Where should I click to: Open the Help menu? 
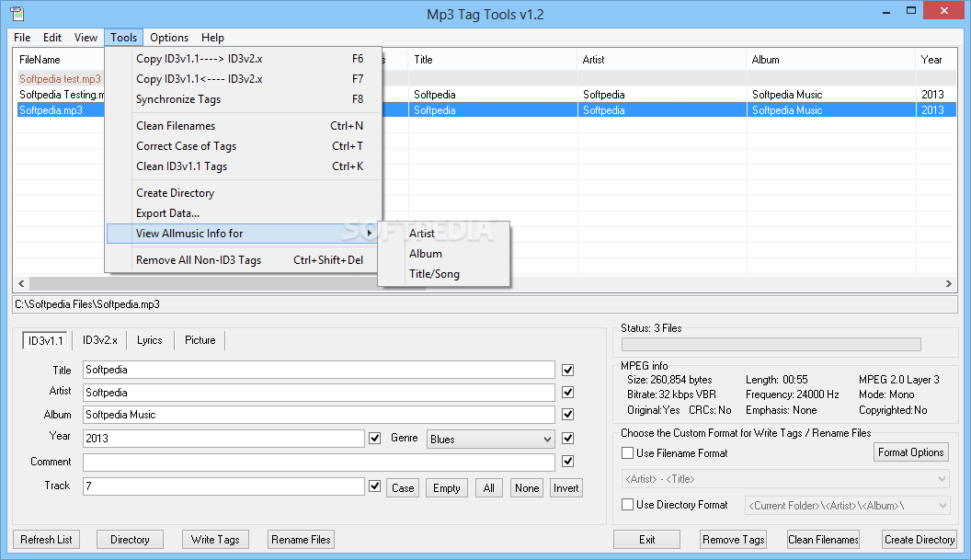(x=212, y=38)
